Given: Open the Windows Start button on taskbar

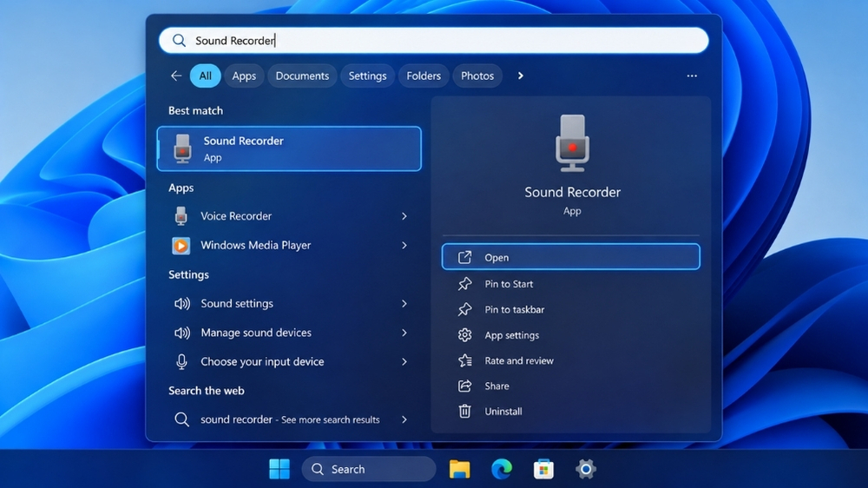Looking at the screenshot, I should [279, 469].
